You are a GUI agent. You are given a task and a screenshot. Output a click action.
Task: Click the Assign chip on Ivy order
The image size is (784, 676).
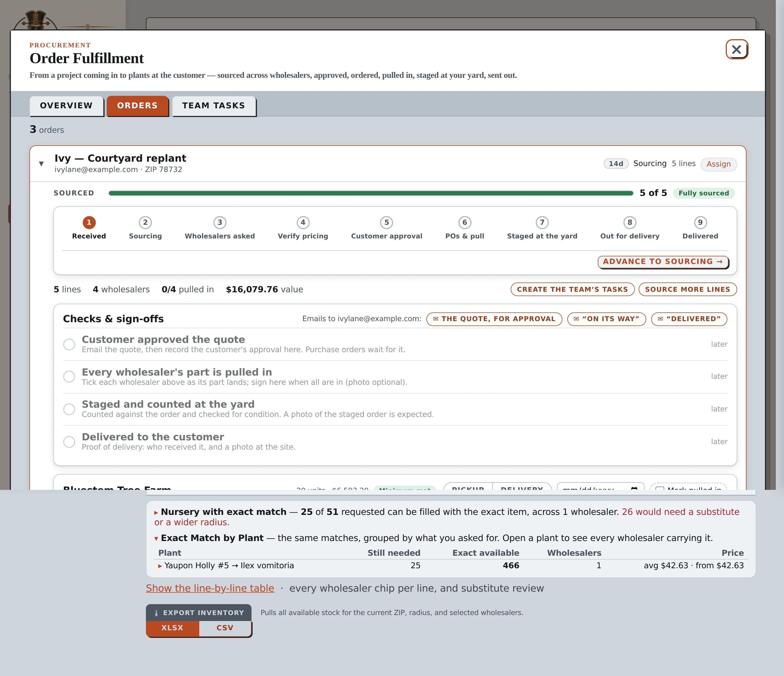(x=719, y=164)
